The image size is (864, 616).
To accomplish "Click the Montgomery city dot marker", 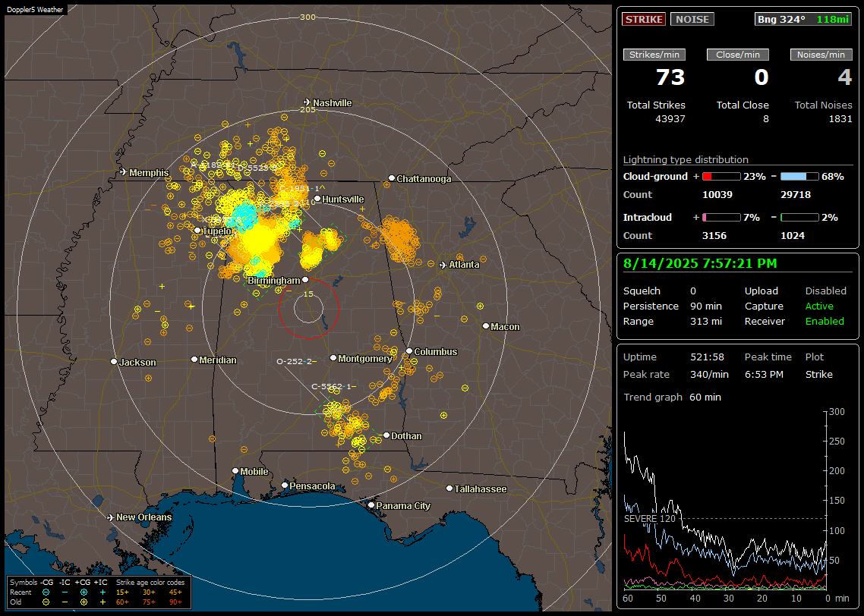I will click(333, 358).
